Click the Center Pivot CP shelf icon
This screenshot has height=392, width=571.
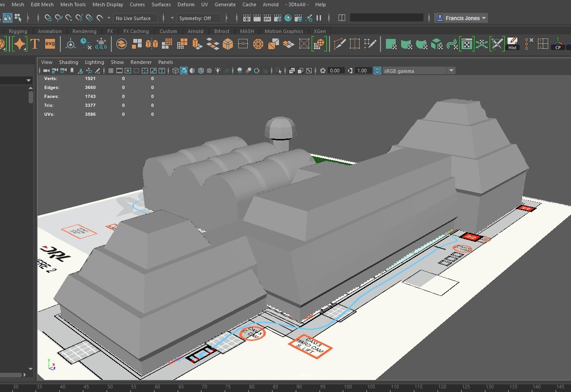pyautogui.click(x=558, y=44)
